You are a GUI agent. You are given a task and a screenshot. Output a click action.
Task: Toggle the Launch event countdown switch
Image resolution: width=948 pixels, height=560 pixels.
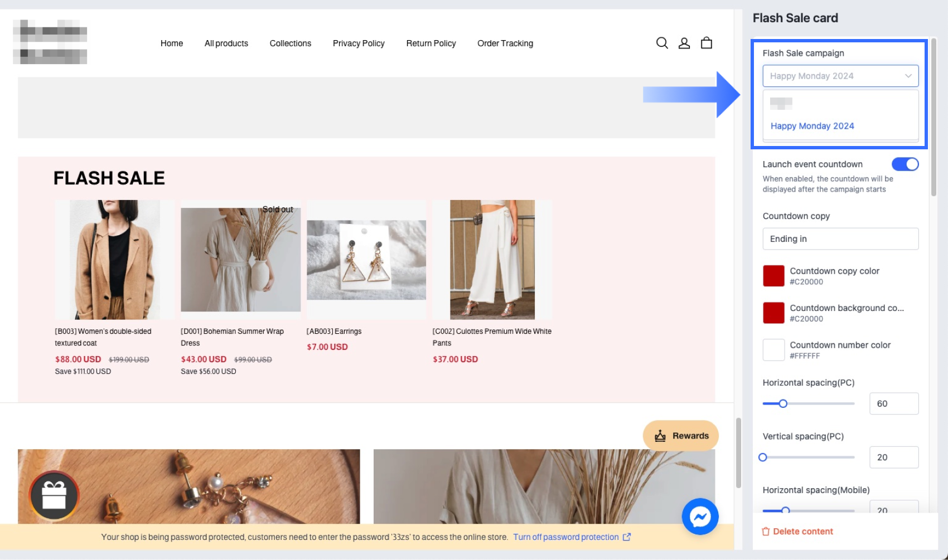tap(905, 164)
